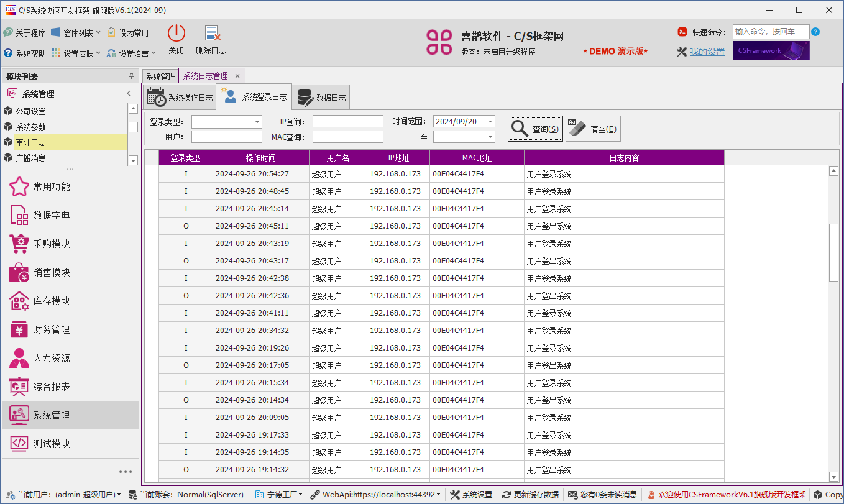This screenshot has width=844, height=504.
Task: Pin the Module List panel
Action: click(131, 76)
